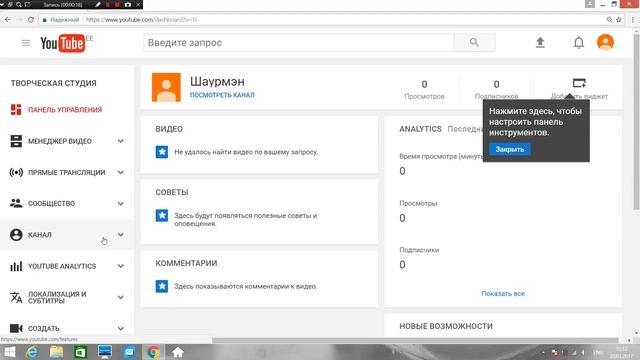The width and height of the screenshot is (640, 360).
Task: Click the Канал person icon
Action: (16, 235)
